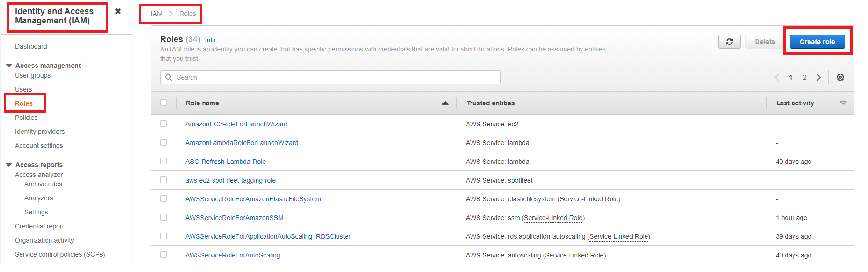
Task: Open Archive rules in sidebar
Action: (x=43, y=184)
